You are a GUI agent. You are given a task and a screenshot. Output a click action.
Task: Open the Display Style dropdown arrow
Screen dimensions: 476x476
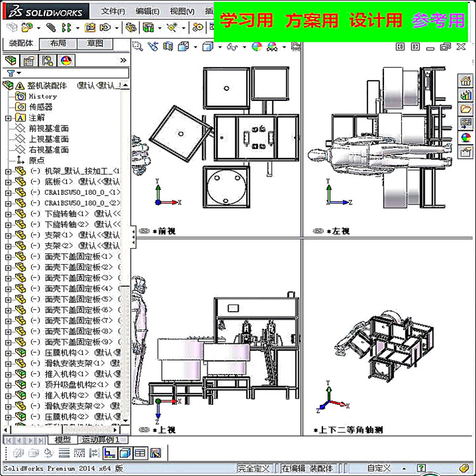(x=220, y=47)
